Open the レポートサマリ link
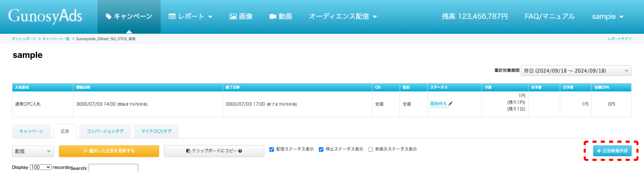This screenshot has height=182, width=644. pos(620,38)
